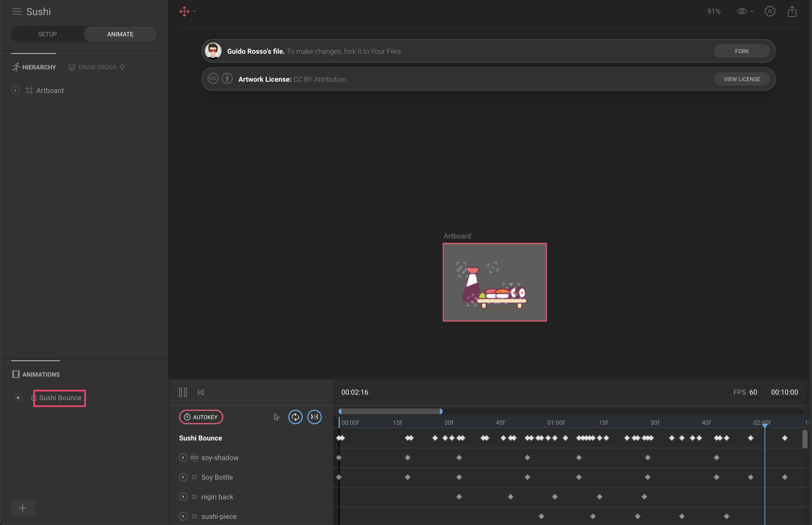812x525 pixels.
Task: Click the export share icon
Action: coord(792,11)
